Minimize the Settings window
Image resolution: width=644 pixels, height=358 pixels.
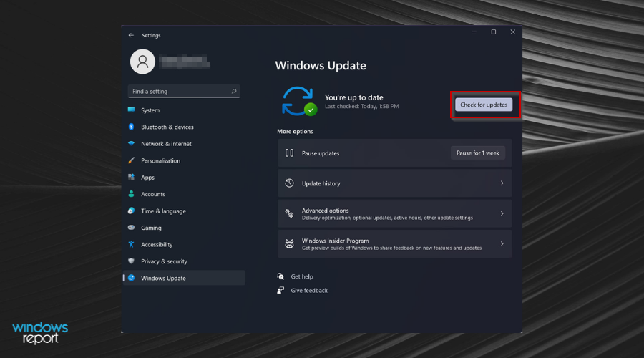[x=474, y=32]
